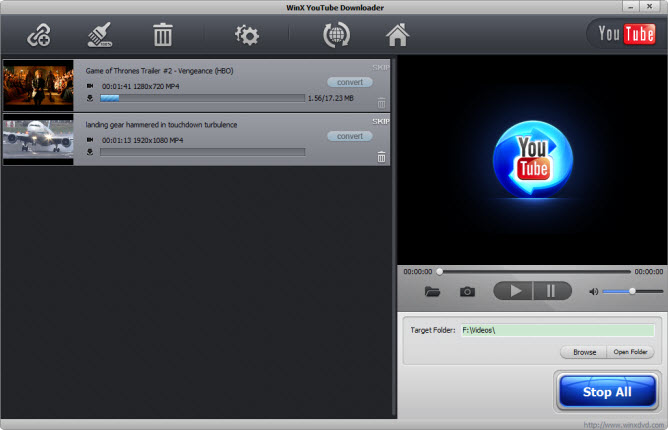Click download status icon in landing gear row
The width and height of the screenshot is (668, 430).
[x=90, y=152]
